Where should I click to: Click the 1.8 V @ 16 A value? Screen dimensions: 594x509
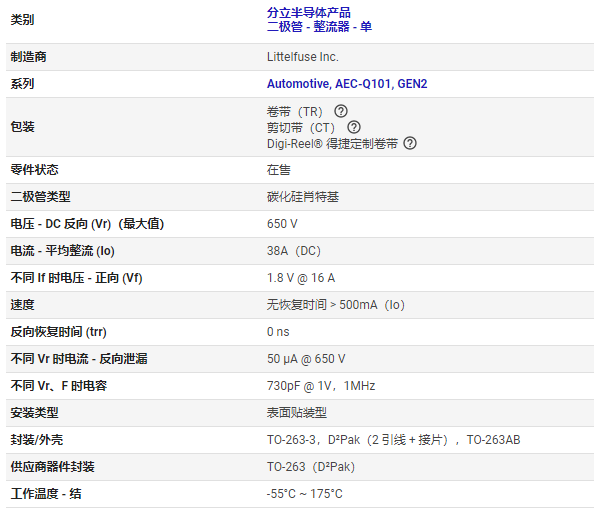[301, 278]
